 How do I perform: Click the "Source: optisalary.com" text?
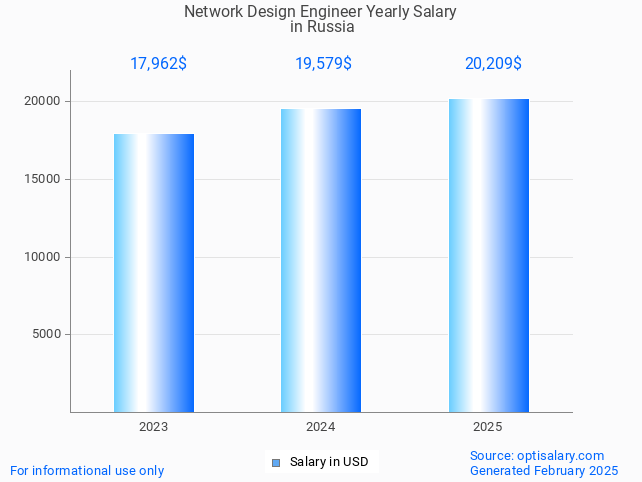(x=537, y=456)
